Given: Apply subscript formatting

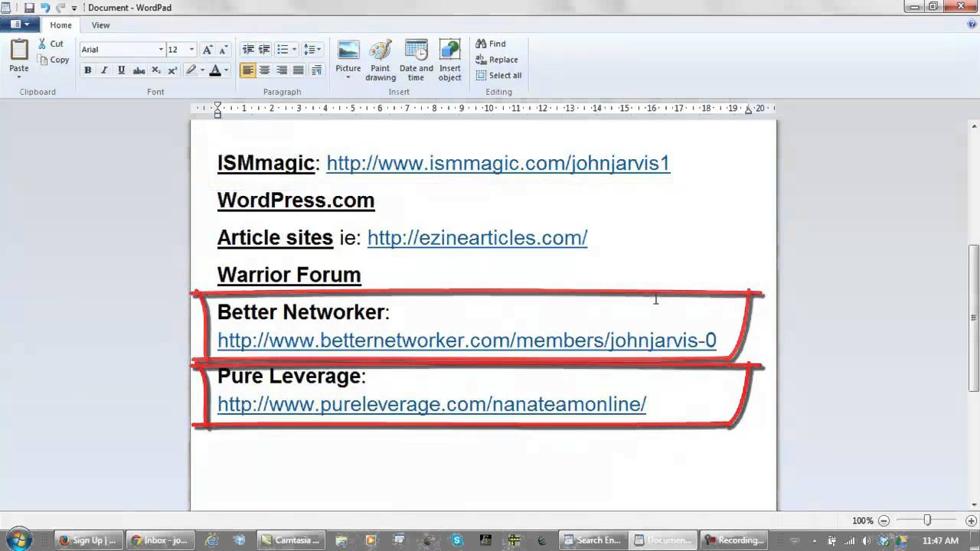Looking at the screenshot, I should point(155,70).
